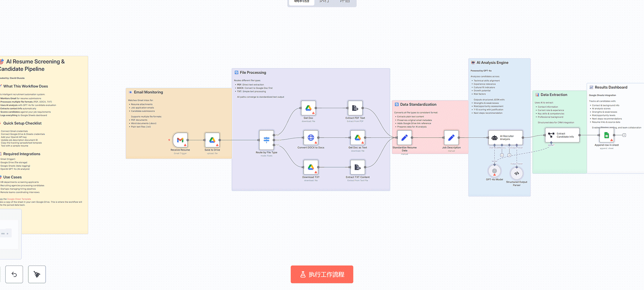This screenshot has height=290, width=644.
Task: Click the workflow minimap thumbnail
Action: pos(10,234)
